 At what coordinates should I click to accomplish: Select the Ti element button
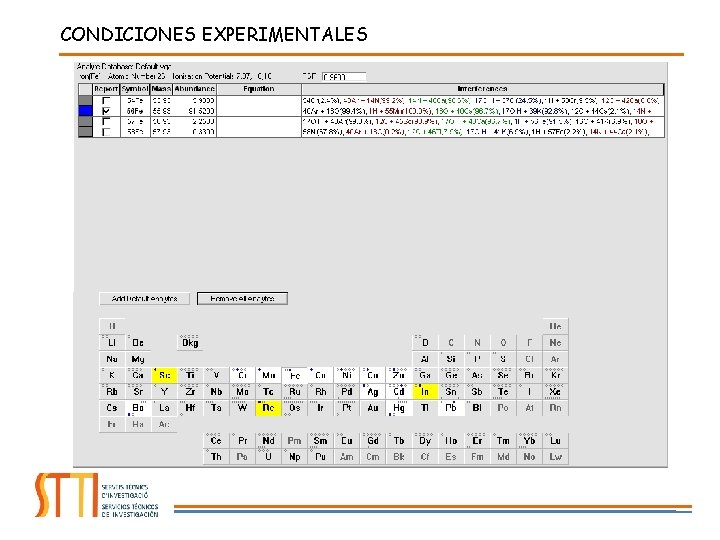pos(190,375)
